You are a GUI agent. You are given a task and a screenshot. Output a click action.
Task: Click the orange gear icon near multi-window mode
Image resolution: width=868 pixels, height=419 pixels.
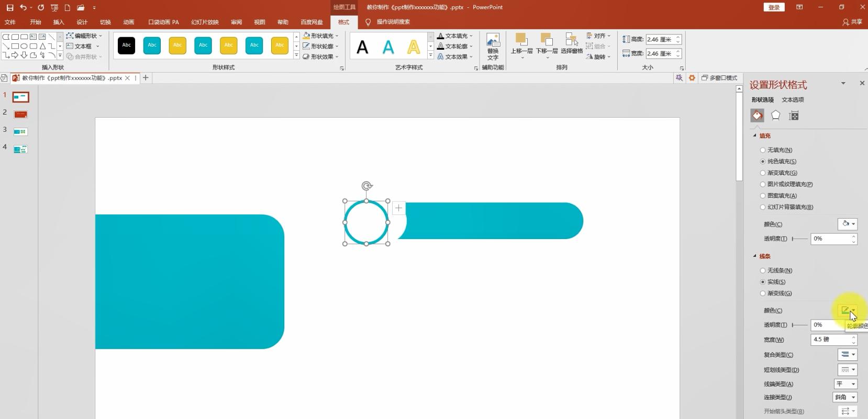click(x=692, y=78)
